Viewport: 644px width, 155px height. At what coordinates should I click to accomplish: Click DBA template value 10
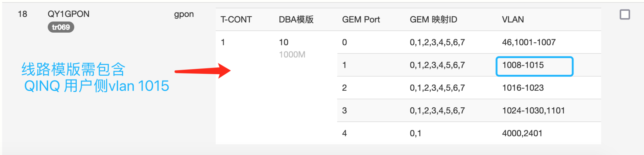coord(283,42)
